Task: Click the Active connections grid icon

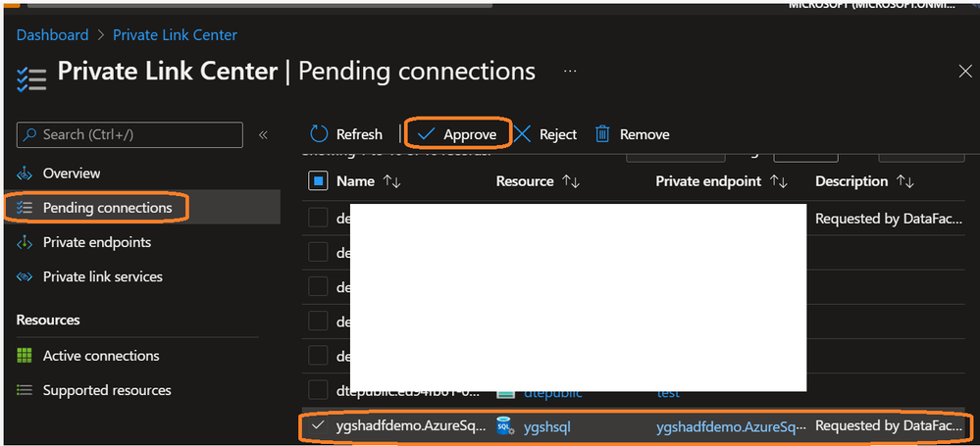Action: tap(25, 356)
